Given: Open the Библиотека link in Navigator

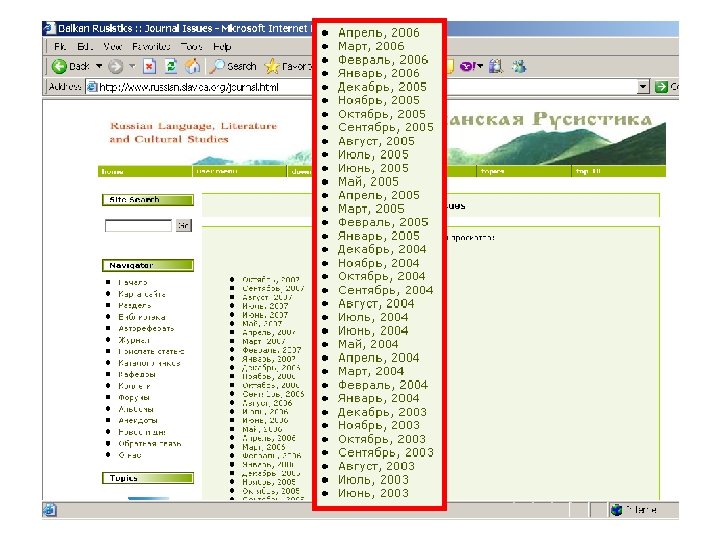Looking at the screenshot, I should (141, 317).
